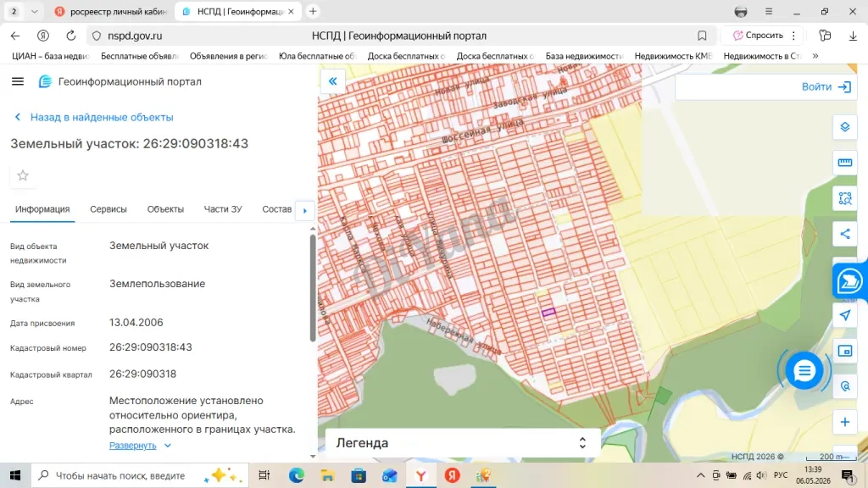Open the Спросить options (three dots)
This screenshot has width=868, height=488.
point(793,36)
